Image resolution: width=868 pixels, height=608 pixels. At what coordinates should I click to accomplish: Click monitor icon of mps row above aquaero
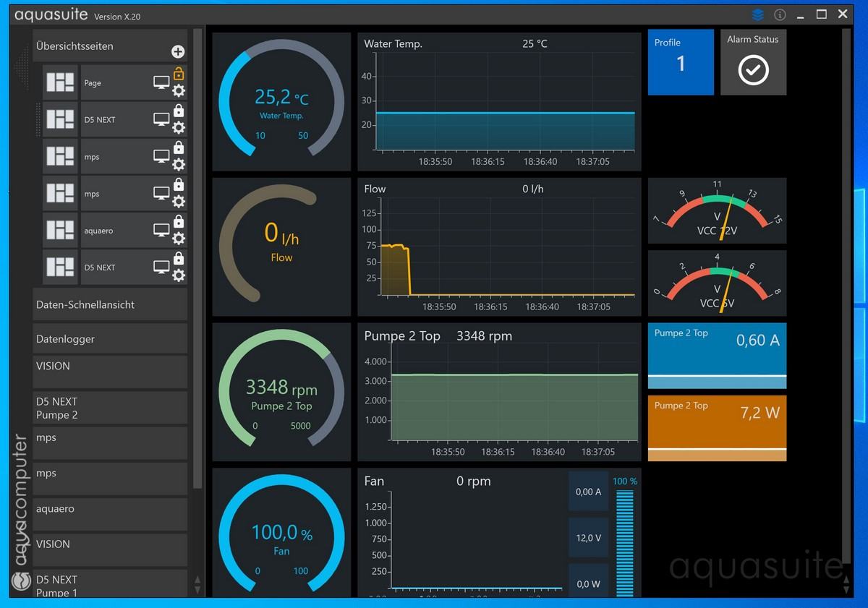(x=161, y=194)
